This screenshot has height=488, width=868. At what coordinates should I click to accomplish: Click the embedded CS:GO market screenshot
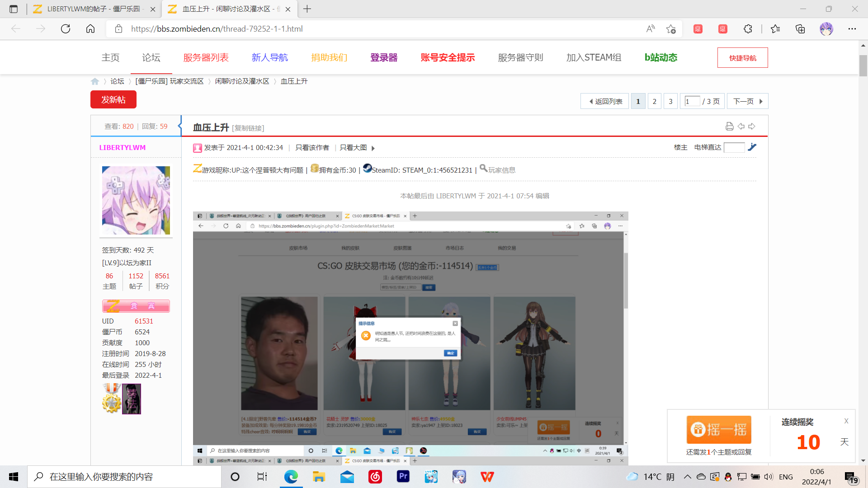click(x=410, y=333)
